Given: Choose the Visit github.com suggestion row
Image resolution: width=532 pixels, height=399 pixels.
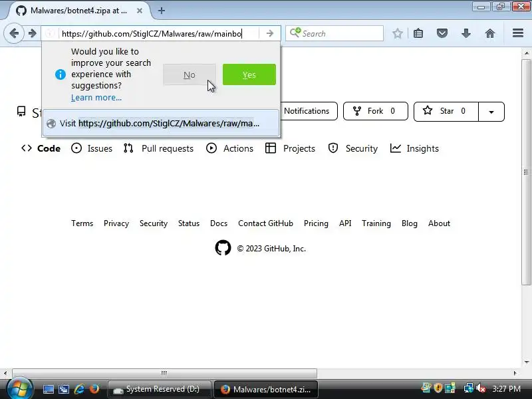Looking at the screenshot, I should (161, 123).
